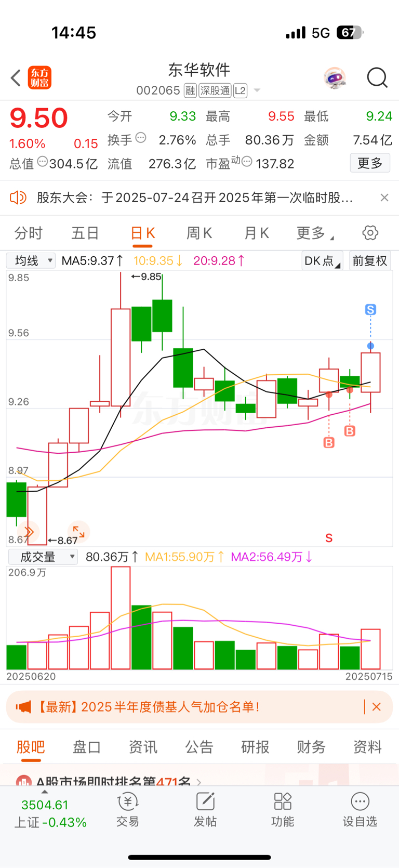This screenshot has width=399, height=868.
Task: Tap volume MA1:55.90万 label
Action: pos(184,557)
